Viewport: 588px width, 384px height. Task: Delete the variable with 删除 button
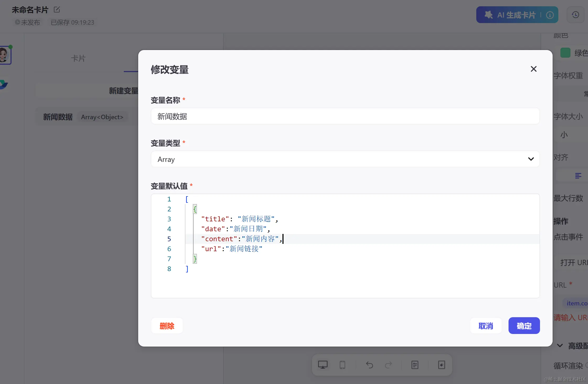(x=167, y=326)
